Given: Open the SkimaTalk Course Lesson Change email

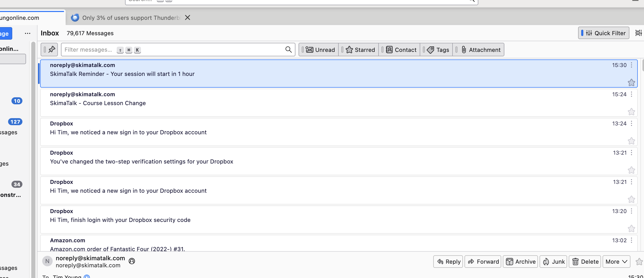Looking at the screenshot, I should pyautogui.click(x=339, y=103).
